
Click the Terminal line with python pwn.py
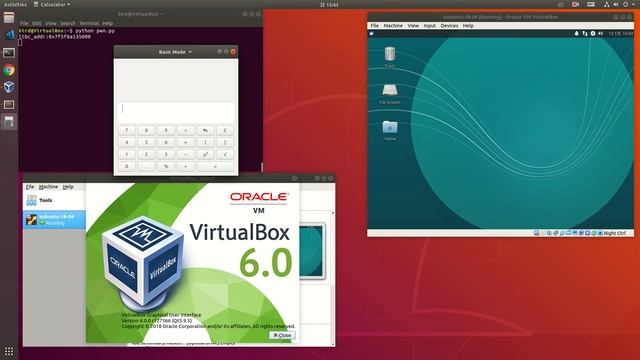[x=67, y=31]
